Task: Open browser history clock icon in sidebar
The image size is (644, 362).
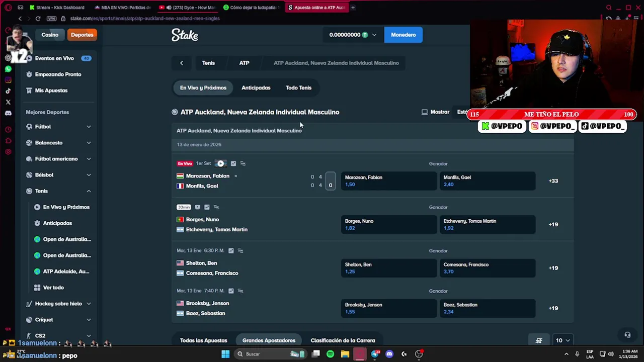Action: tap(8, 130)
